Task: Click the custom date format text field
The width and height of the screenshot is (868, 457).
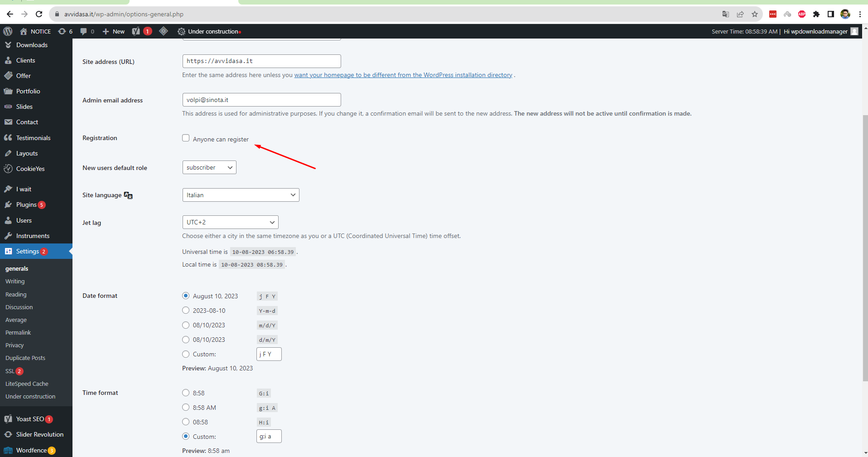Action: [x=269, y=354]
